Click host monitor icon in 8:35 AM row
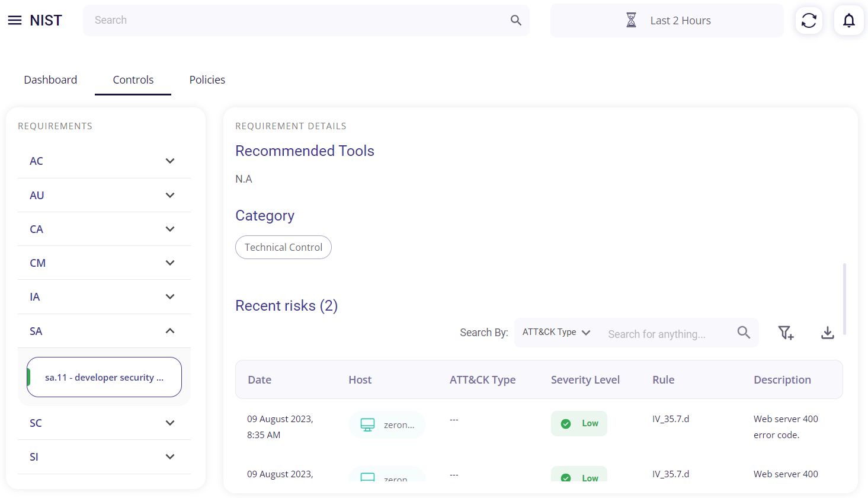The image size is (868, 498). [x=367, y=424]
